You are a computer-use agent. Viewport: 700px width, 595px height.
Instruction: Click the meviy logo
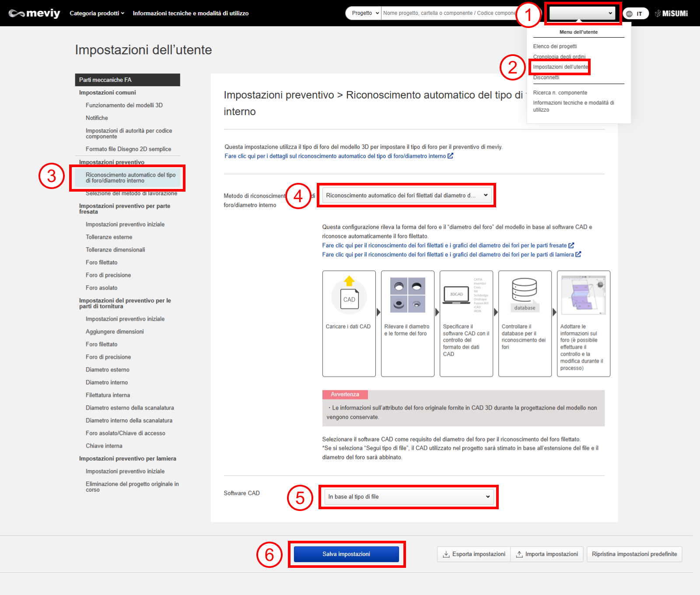pos(34,13)
